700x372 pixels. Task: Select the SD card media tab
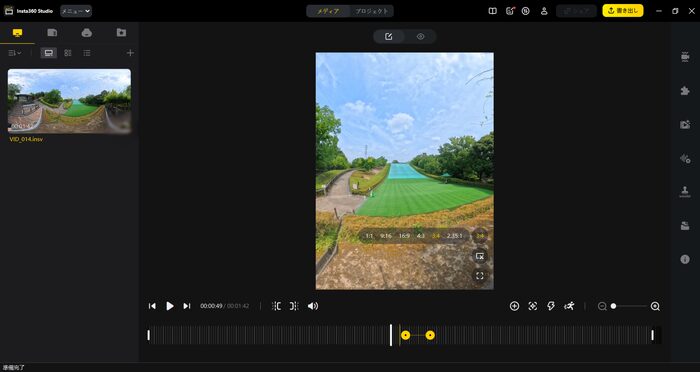coord(52,33)
